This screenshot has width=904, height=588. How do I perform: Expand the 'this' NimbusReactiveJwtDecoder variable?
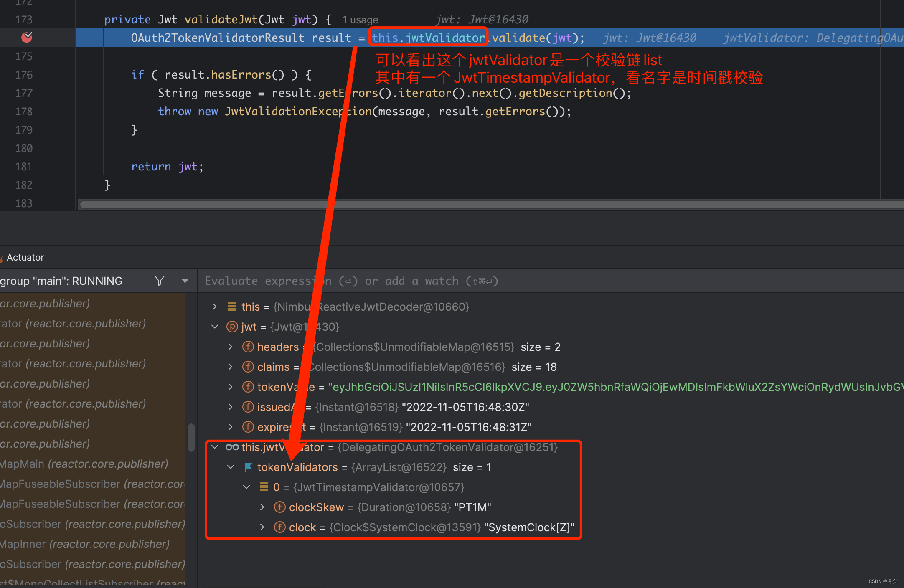tap(214, 307)
